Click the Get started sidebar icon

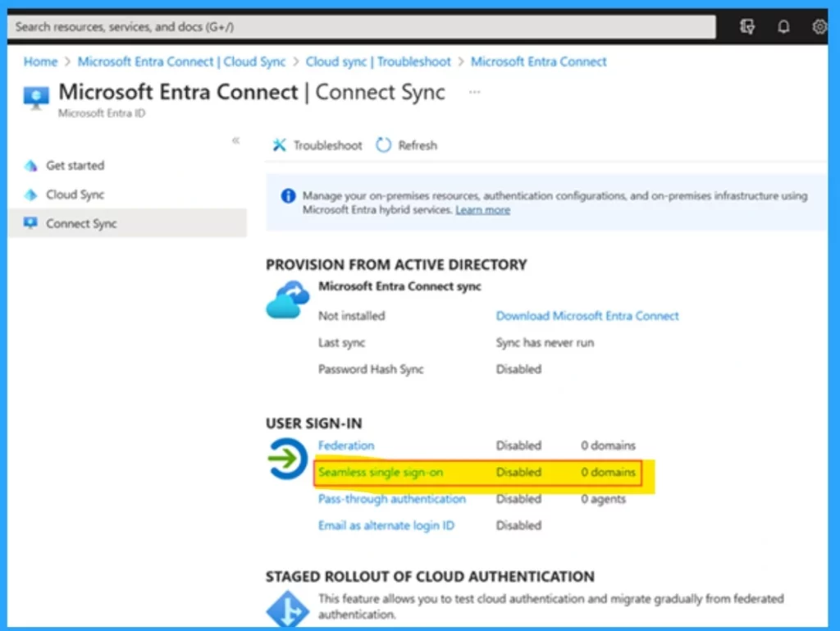pyautogui.click(x=30, y=166)
